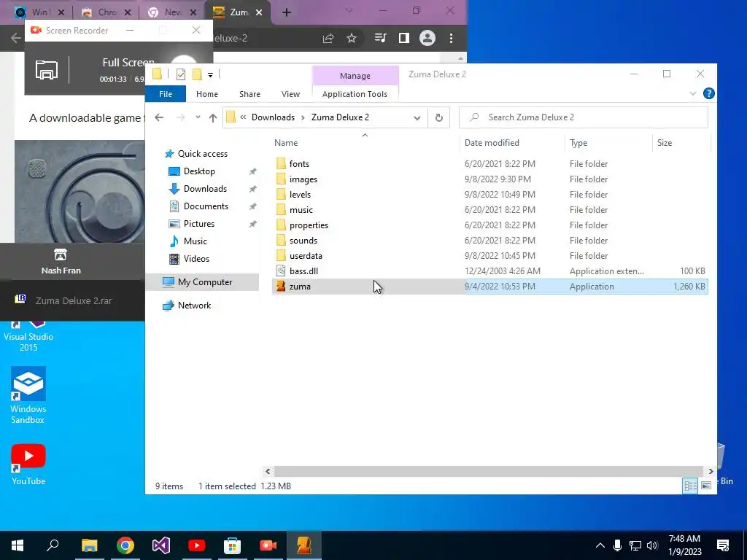The height and width of the screenshot is (560, 747).
Task: Open the View ribbon tab
Action: tap(290, 94)
